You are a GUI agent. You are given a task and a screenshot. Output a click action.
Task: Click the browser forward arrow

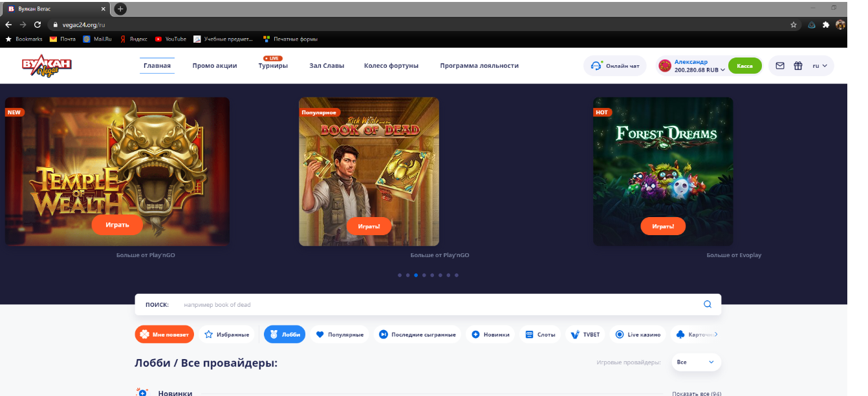(23, 25)
